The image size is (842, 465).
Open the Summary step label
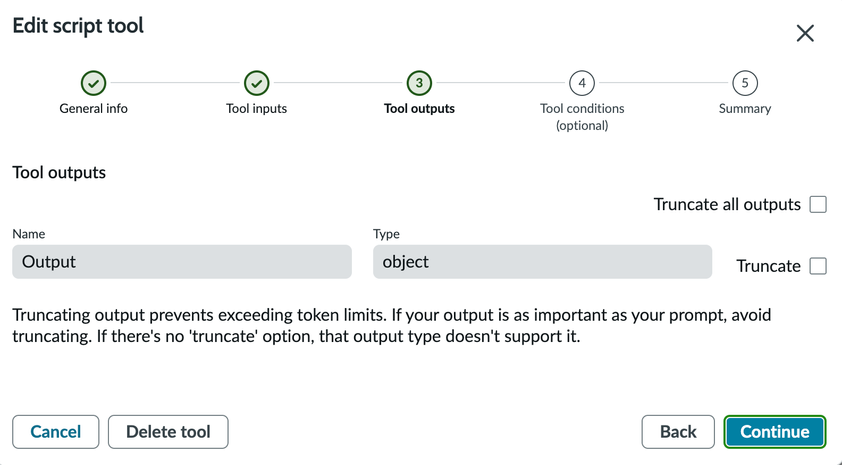pyautogui.click(x=745, y=108)
